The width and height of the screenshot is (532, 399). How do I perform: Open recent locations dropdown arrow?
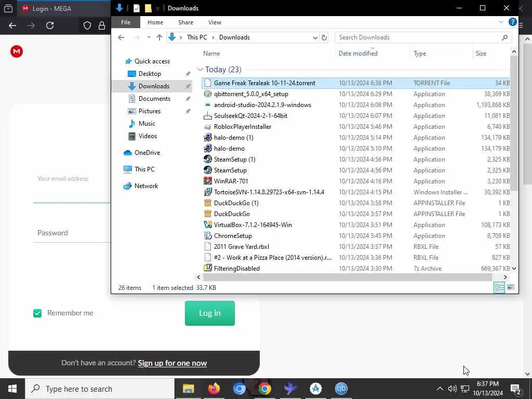(149, 37)
